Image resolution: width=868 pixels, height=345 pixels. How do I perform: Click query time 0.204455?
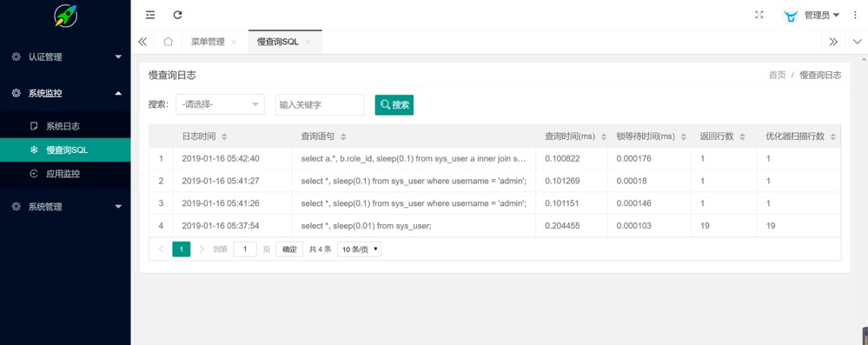coord(563,226)
